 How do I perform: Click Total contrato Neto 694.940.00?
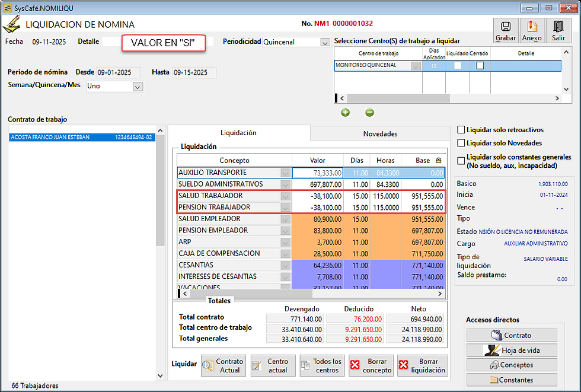click(x=415, y=319)
